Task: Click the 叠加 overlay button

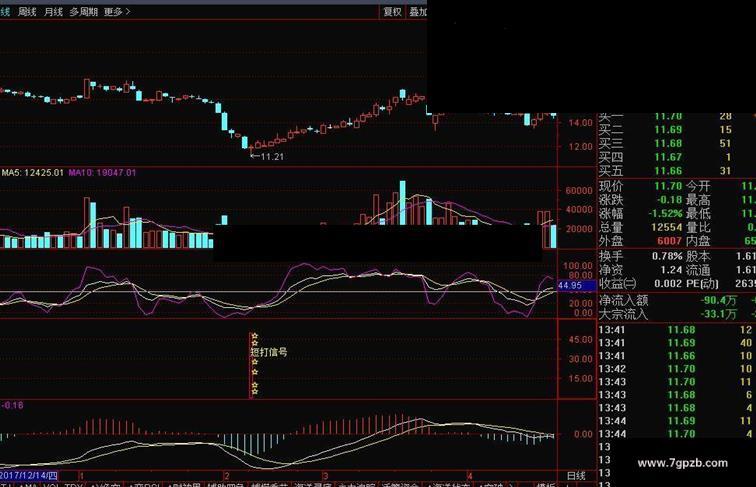Action: coord(418,12)
